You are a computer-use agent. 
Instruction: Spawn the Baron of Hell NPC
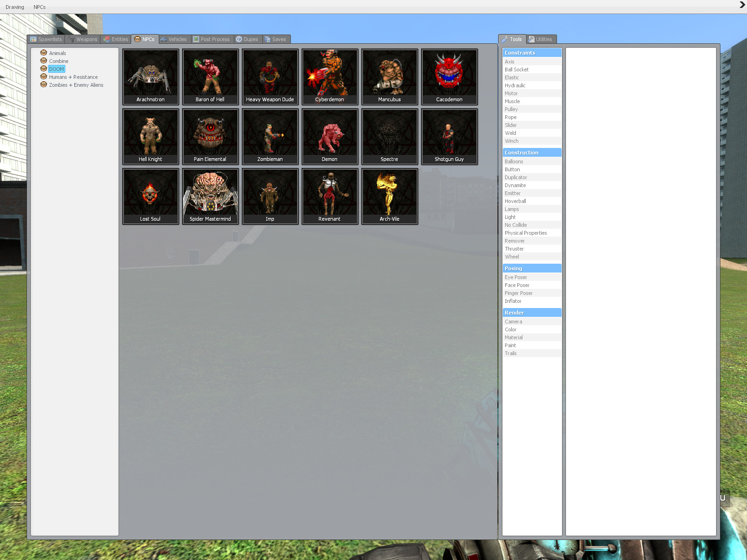click(x=210, y=77)
